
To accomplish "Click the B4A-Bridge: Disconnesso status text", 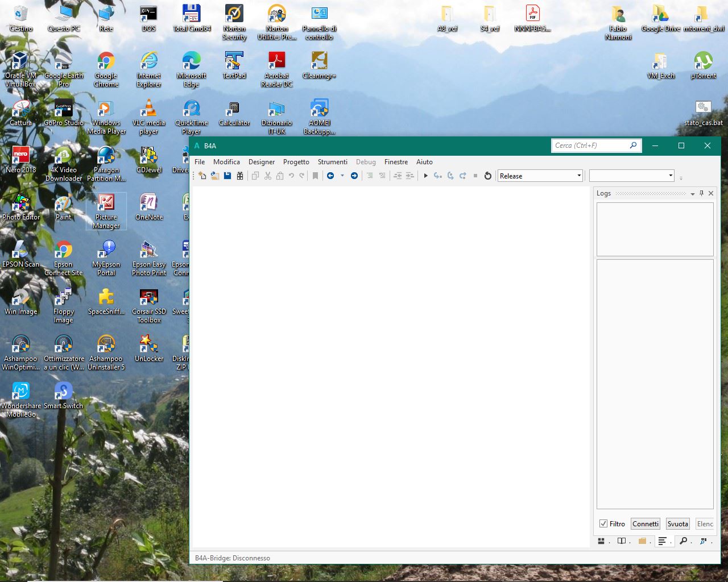I will tap(233, 558).
